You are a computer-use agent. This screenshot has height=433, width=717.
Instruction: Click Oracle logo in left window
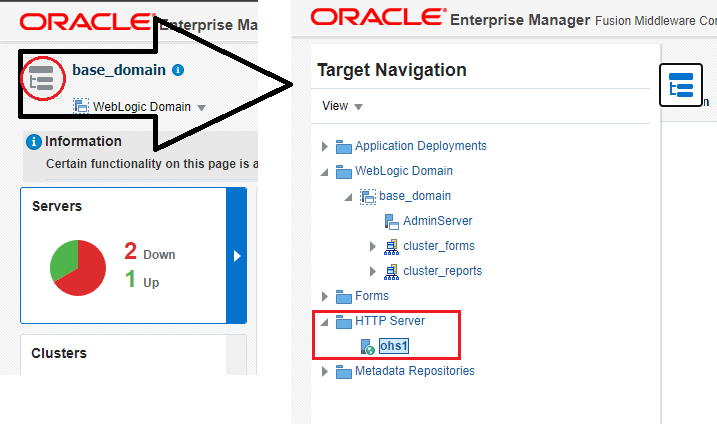[88, 21]
